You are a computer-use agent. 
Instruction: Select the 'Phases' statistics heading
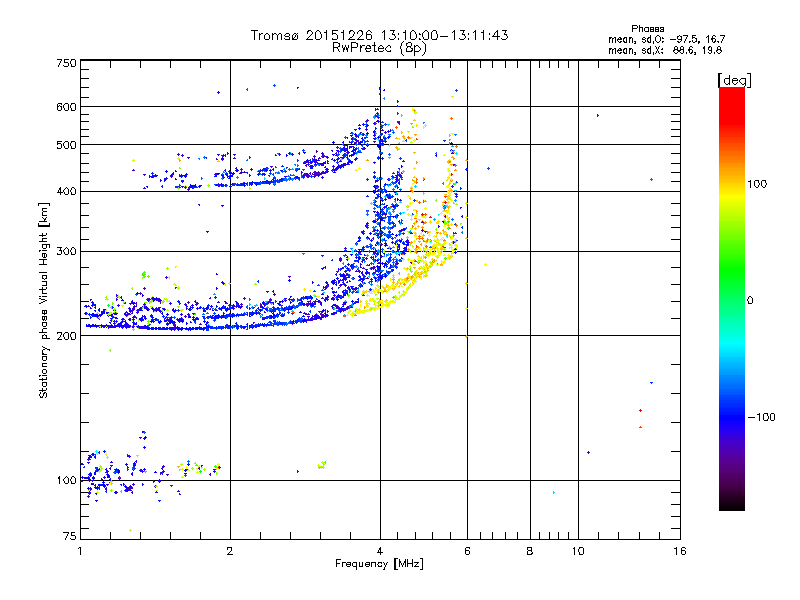pyautogui.click(x=647, y=29)
